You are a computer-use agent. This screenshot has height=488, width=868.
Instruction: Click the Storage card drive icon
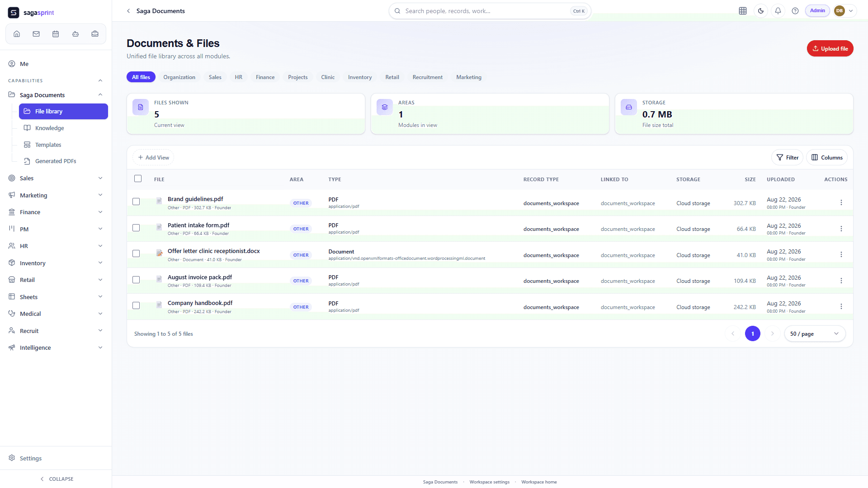[x=629, y=107]
